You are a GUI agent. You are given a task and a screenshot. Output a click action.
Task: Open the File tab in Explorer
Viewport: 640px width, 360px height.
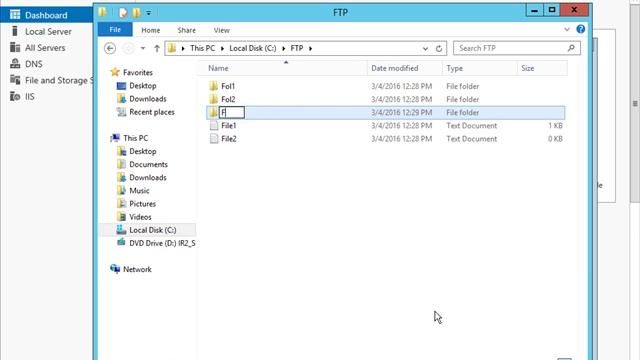click(x=115, y=30)
